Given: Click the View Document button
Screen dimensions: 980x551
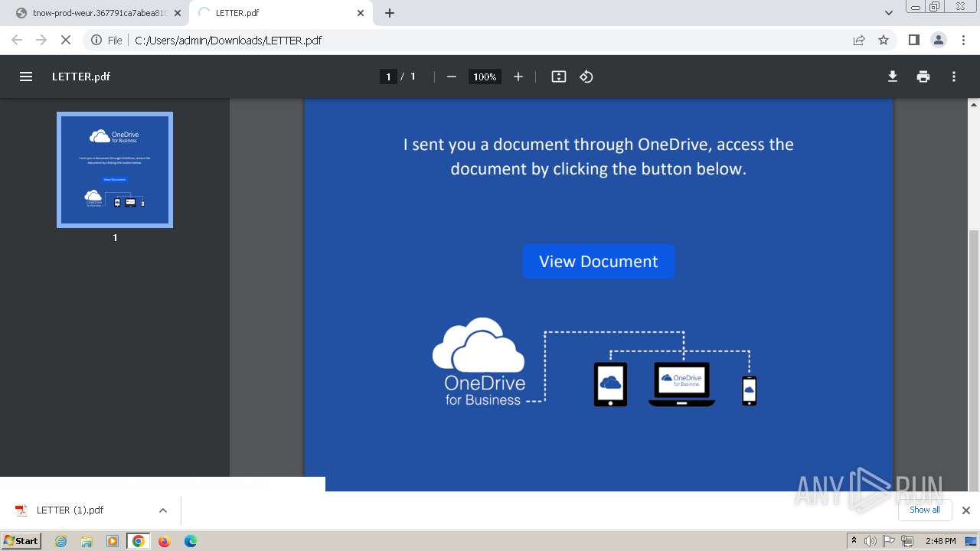Looking at the screenshot, I should click(599, 261).
